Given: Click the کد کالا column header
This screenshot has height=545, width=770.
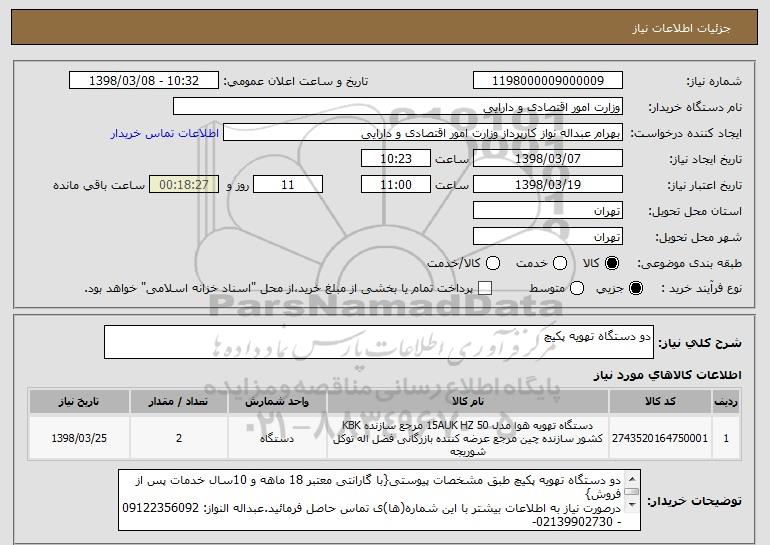Looking at the screenshot, I should click(660, 402).
